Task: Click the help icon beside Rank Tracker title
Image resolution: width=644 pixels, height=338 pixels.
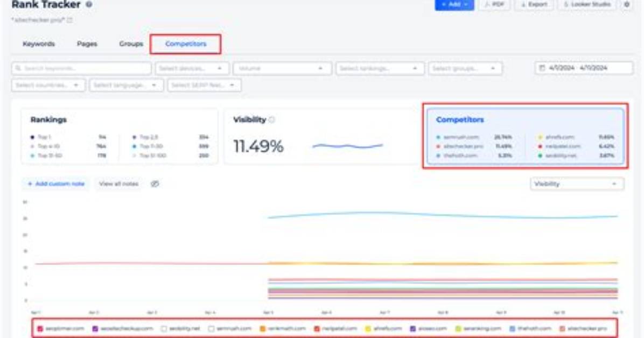Action: click(89, 4)
